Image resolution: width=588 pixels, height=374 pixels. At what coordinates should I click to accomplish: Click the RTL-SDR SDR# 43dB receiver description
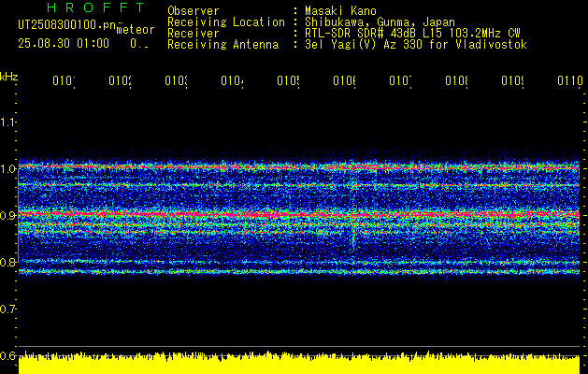pos(412,34)
